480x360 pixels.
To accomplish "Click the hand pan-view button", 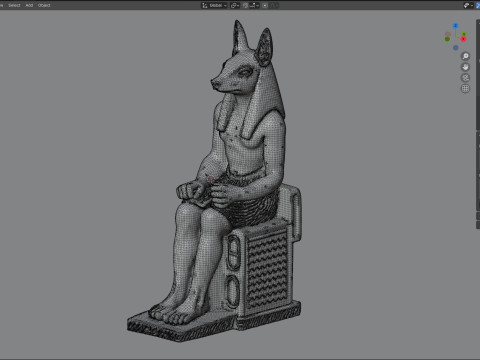I will pos(465,67).
